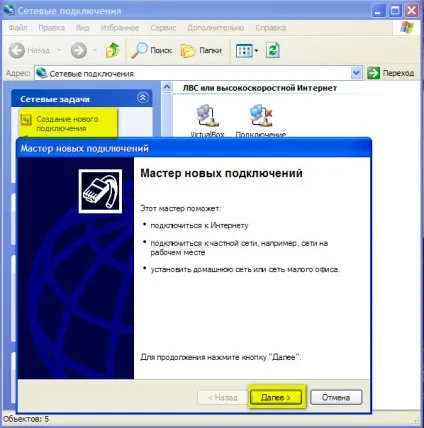Click the Переход go button

[x=391, y=73]
